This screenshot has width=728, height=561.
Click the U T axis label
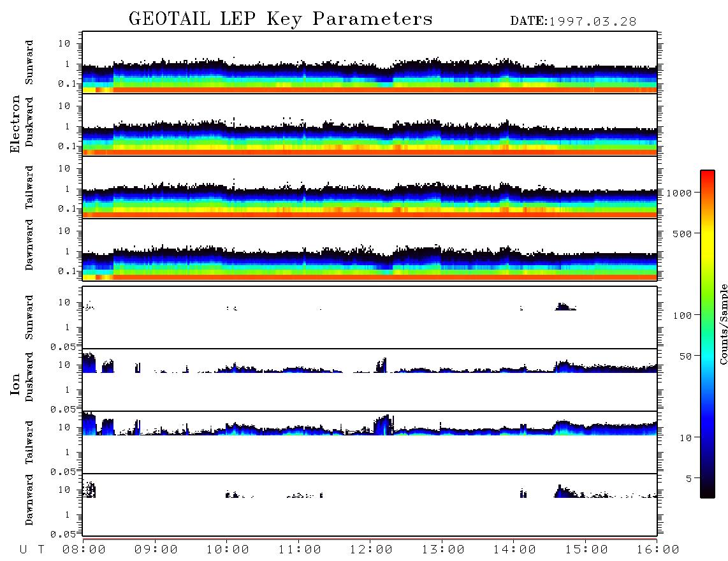click(x=32, y=550)
